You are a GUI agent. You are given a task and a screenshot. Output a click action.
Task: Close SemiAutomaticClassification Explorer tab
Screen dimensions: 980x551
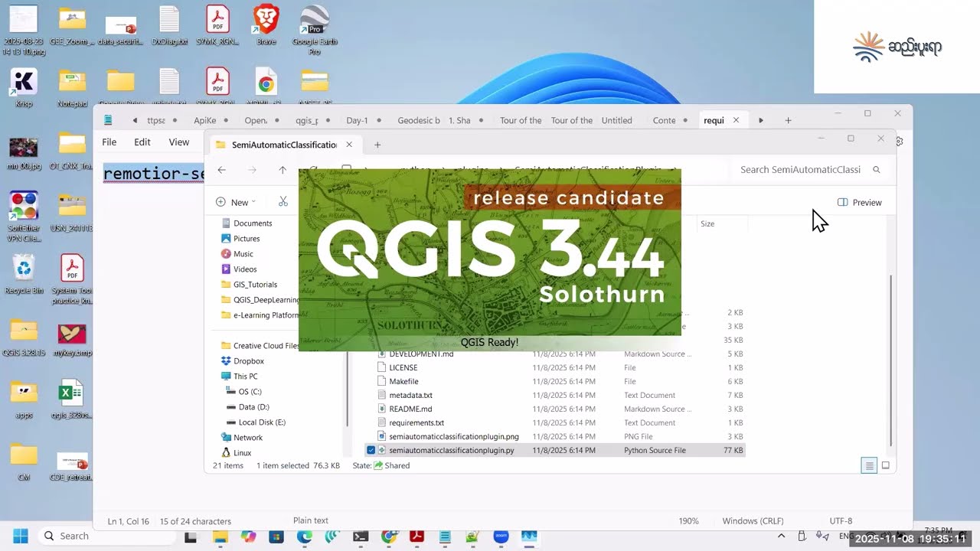click(x=349, y=145)
